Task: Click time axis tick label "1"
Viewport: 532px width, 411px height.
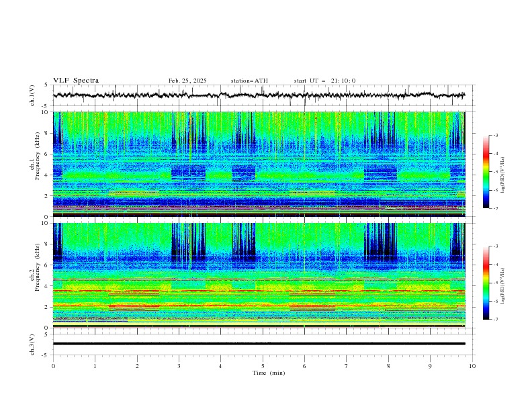Action: click(95, 366)
